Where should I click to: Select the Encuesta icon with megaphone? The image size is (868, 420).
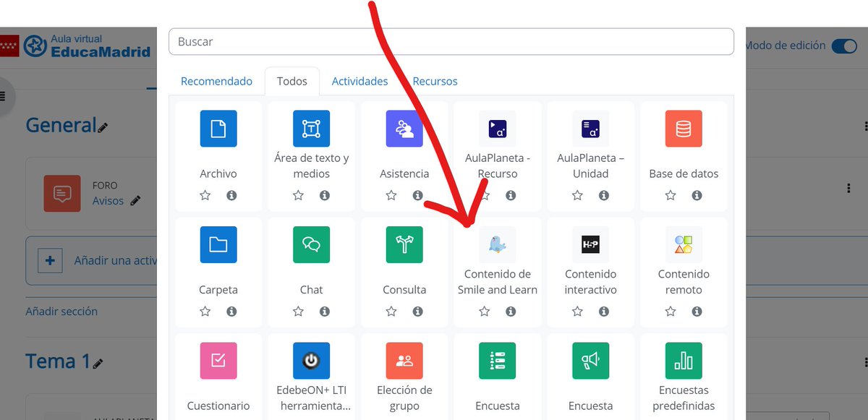[x=590, y=361]
